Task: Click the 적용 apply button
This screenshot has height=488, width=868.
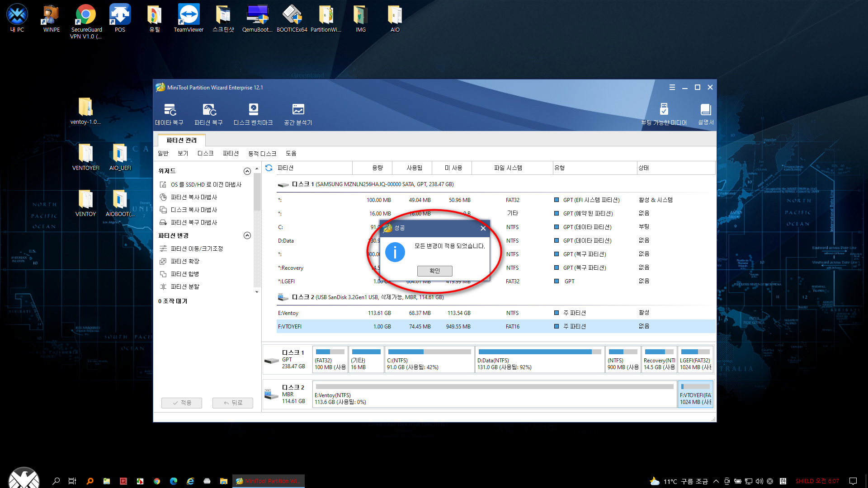Action: pos(182,403)
